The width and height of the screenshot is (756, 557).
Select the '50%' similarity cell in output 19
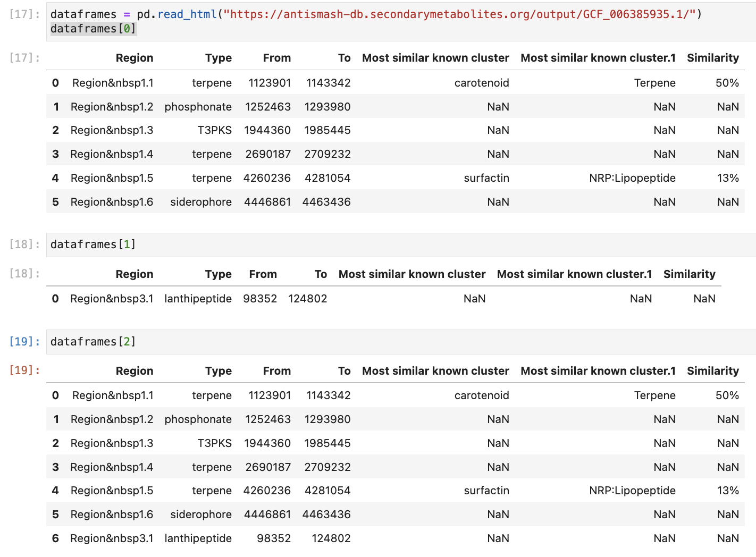point(727,395)
